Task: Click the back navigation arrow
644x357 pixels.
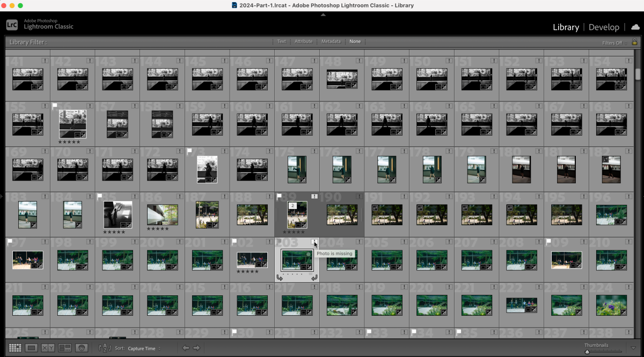Action: click(x=185, y=347)
